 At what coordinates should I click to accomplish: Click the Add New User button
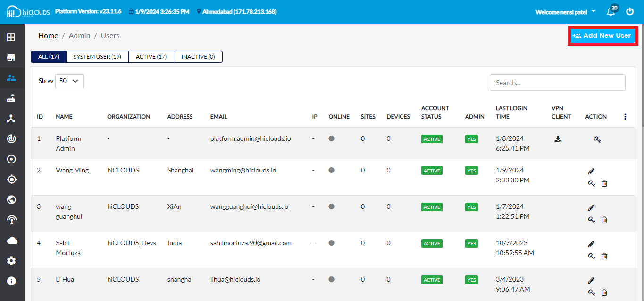pyautogui.click(x=602, y=35)
